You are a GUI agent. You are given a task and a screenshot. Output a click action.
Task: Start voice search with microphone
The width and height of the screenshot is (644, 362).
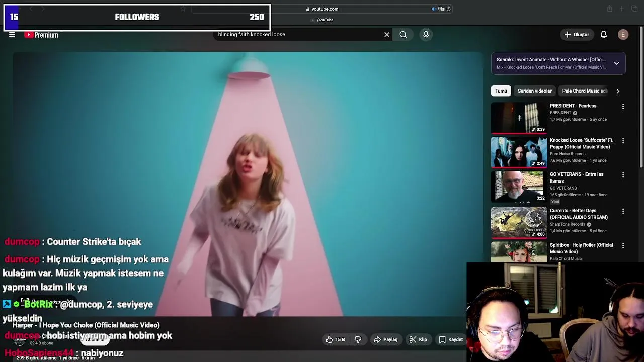coord(426,34)
